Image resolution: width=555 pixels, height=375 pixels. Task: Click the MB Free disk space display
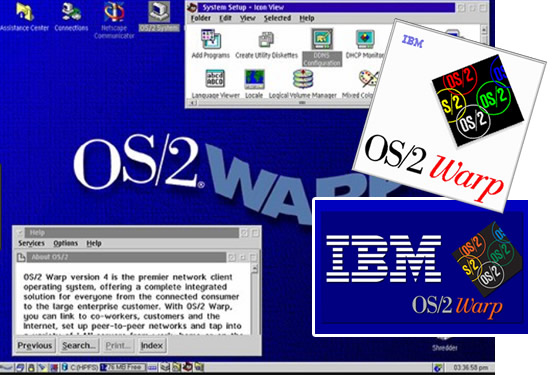[x=123, y=367]
